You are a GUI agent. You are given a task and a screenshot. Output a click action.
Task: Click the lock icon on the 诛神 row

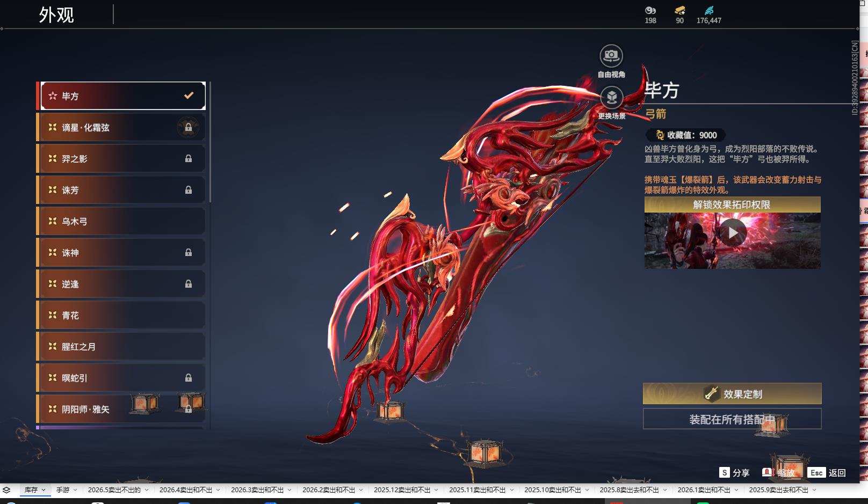click(x=189, y=252)
